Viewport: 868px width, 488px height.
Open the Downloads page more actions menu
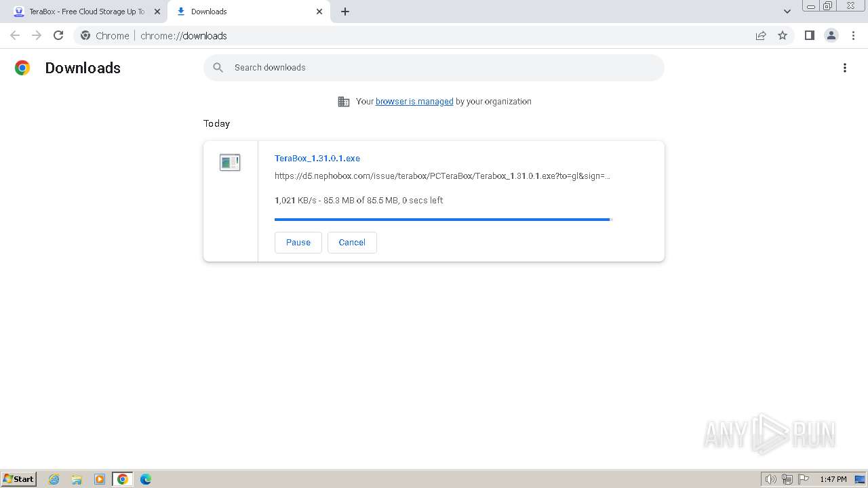click(x=845, y=68)
